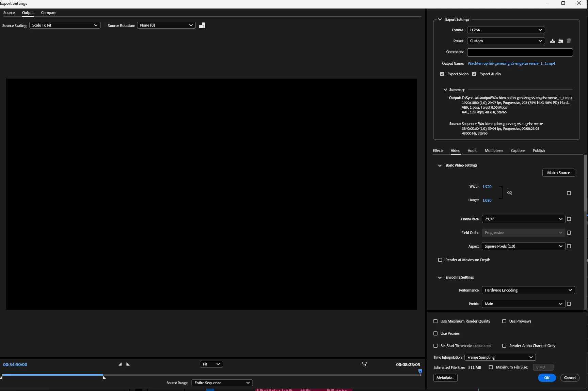Open the Effects tab
This screenshot has width=588, height=391.
[x=438, y=151]
